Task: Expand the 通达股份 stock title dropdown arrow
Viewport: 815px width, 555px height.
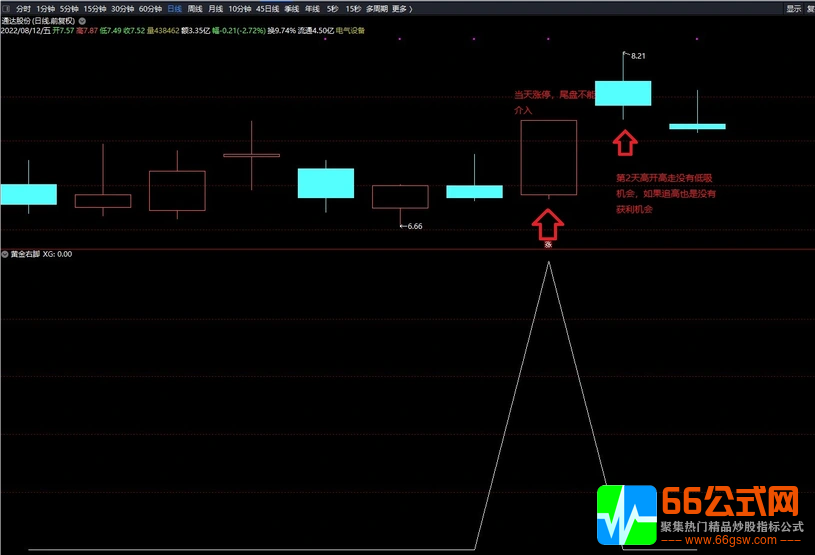Action: 82,20
